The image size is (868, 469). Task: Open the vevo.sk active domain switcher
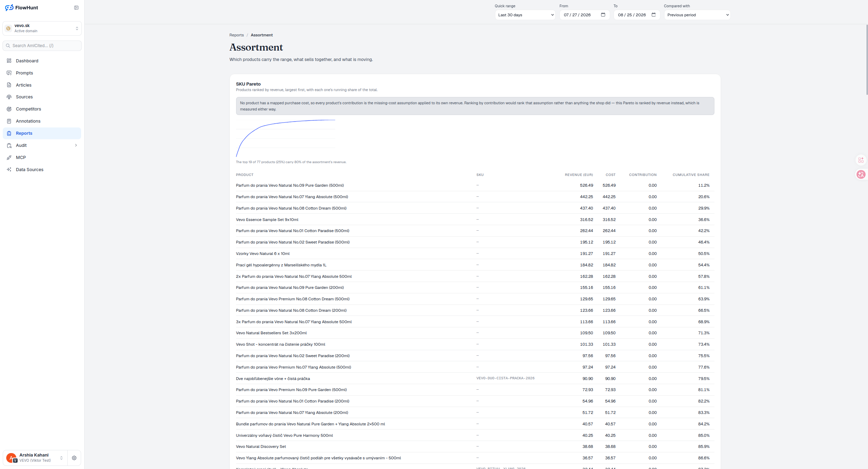(42, 28)
